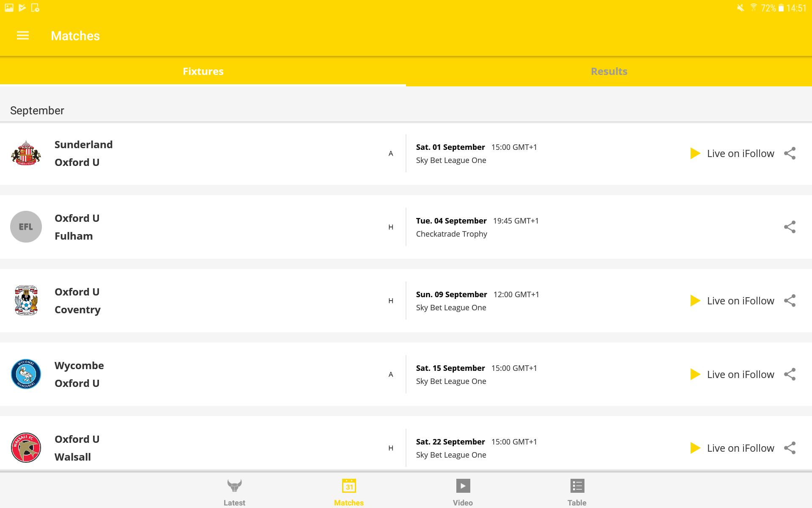Click the 19:45 GMT+1 kickoff time
Viewport: 812px width, 508px height.
click(516, 221)
